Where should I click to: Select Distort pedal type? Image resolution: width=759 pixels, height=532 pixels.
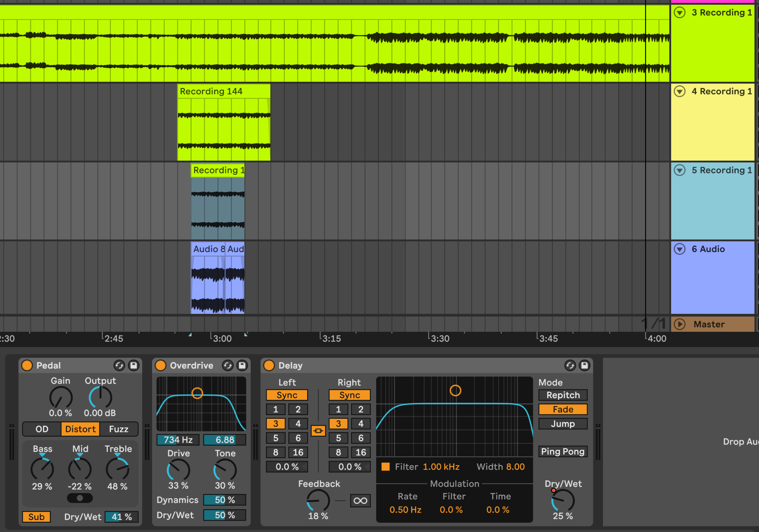[80, 429]
